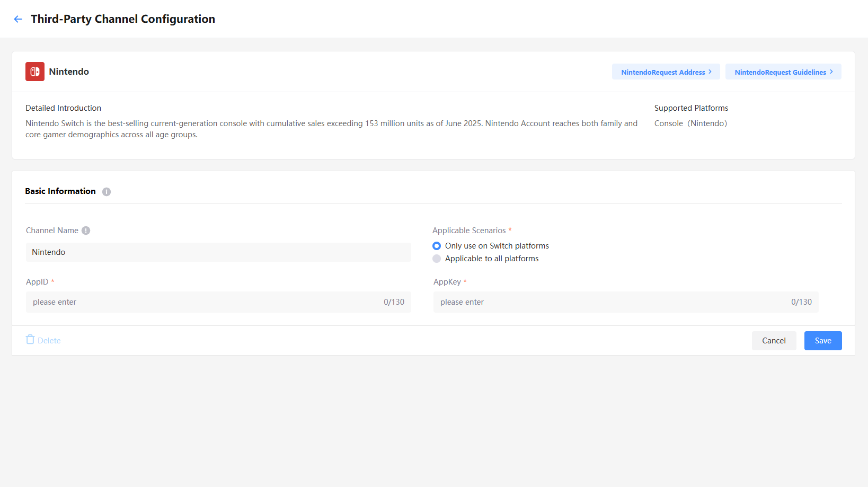Screen dimensions: 868x487
Task: Click the Applicable Scenarios label
Action: click(x=469, y=231)
